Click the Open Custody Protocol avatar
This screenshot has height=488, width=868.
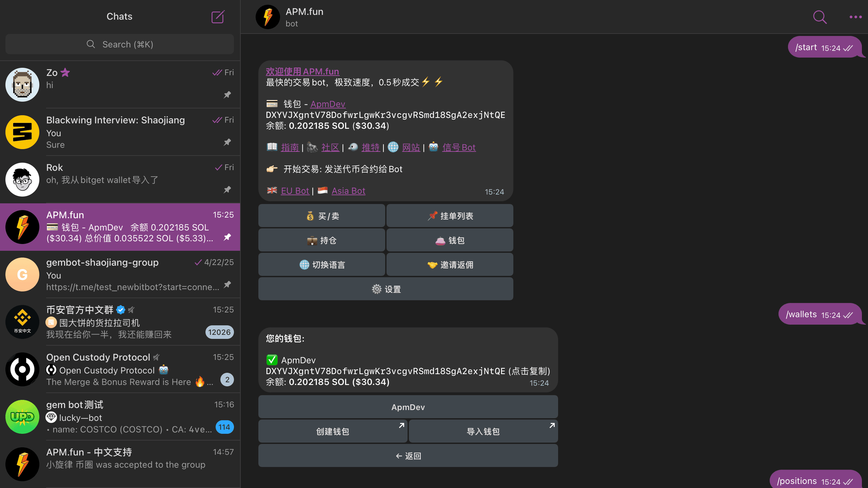click(22, 369)
